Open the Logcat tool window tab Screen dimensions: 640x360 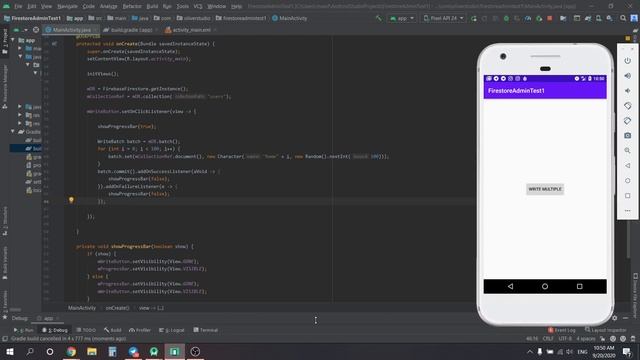point(172,330)
